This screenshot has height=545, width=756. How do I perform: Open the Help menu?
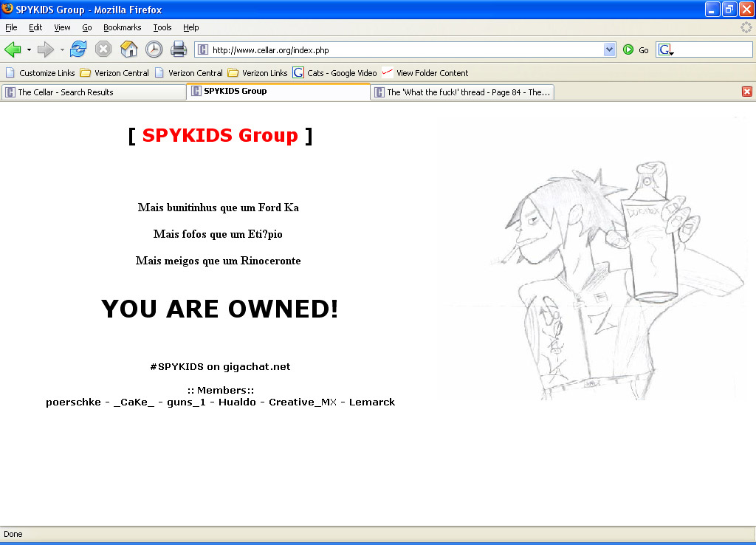pyautogui.click(x=191, y=27)
